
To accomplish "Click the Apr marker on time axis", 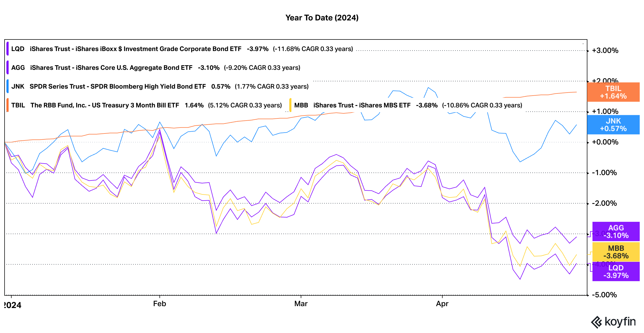I will click(x=442, y=304).
